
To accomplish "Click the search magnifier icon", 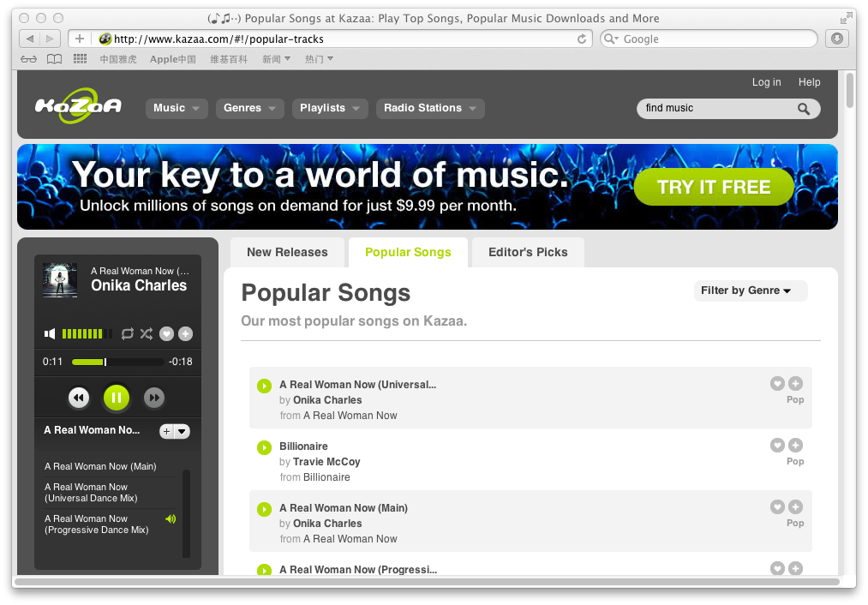I will point(803,109).
